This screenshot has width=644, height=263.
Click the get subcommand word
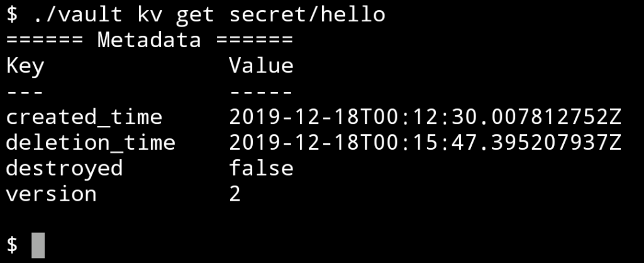(x=195, y=16)
